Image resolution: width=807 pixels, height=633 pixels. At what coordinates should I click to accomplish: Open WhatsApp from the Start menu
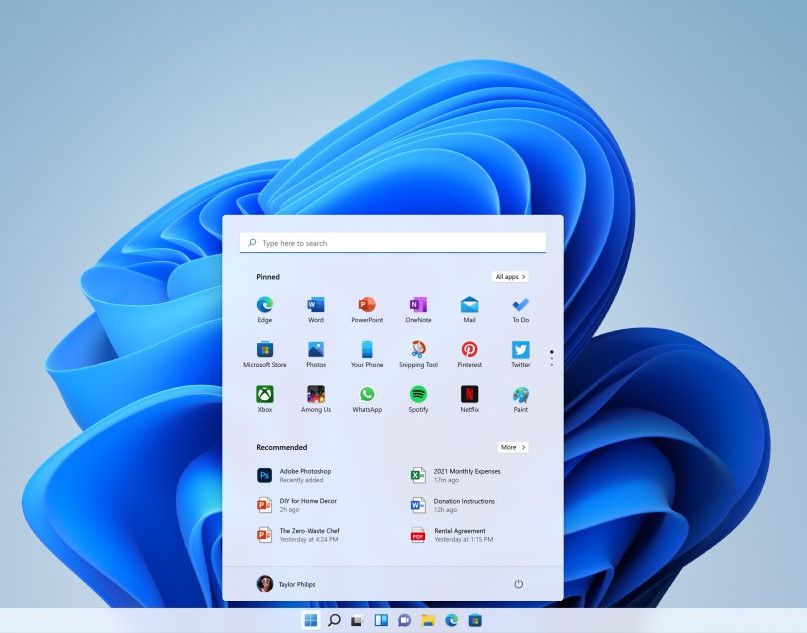pyautogui.click(x=367, y=399)
